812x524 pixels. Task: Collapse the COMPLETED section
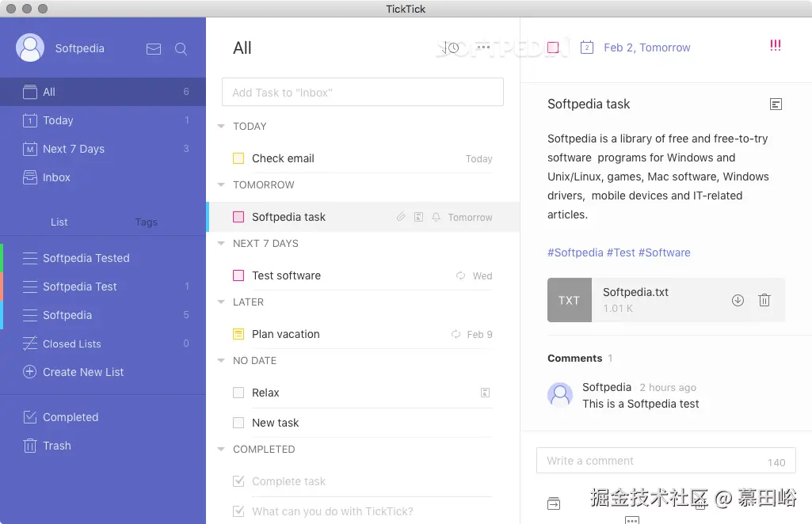click(x=221, y=449)
